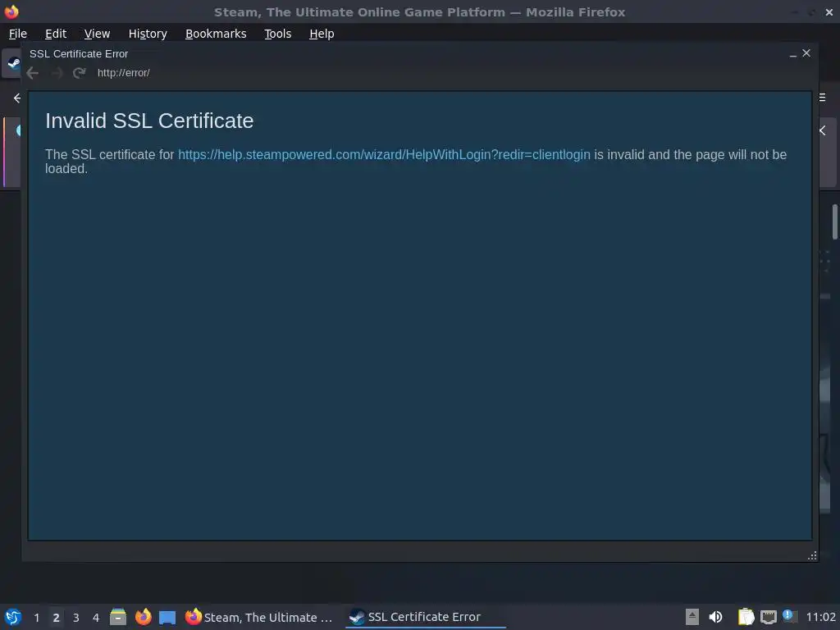Click the 11:02 clock
840x630 pixels.
[x=820, y=617]
